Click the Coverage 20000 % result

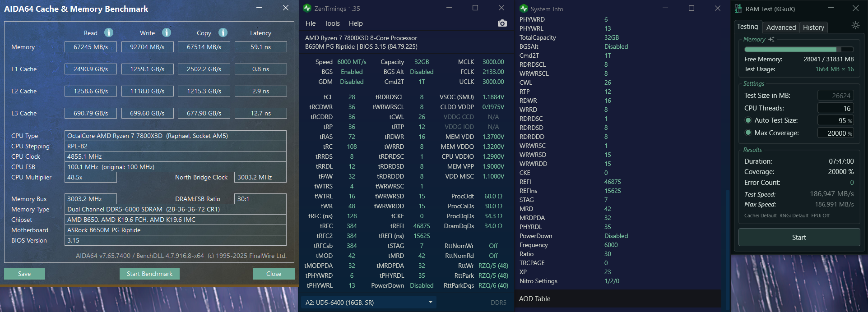pyautogui.click(x=840, y=172)
